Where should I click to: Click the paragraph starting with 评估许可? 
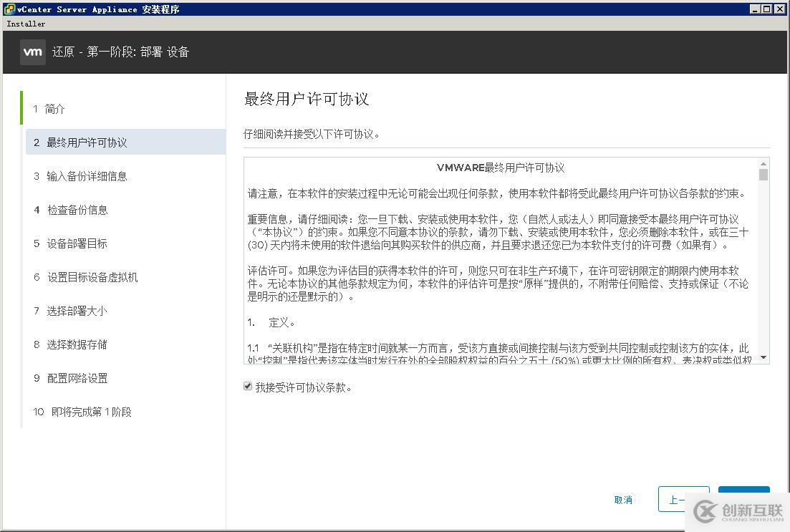498,284
